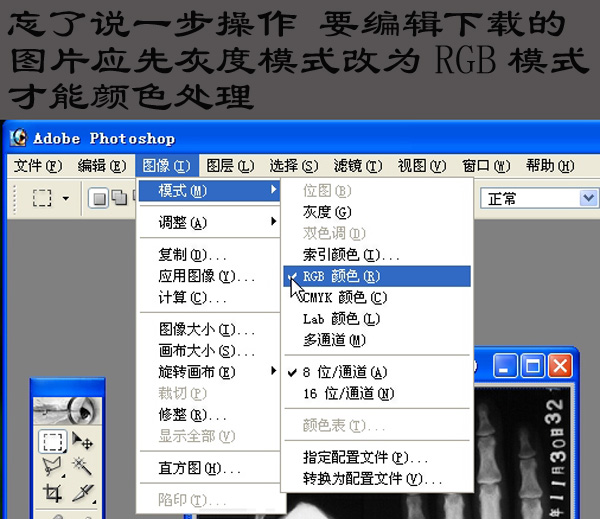Select the Move tool in toolbox

point(82,441)
